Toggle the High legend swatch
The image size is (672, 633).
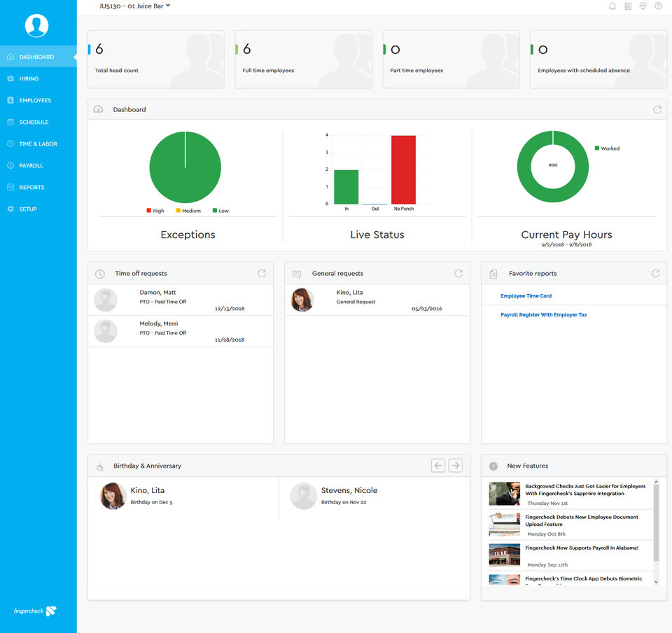(x=148, y=211)
